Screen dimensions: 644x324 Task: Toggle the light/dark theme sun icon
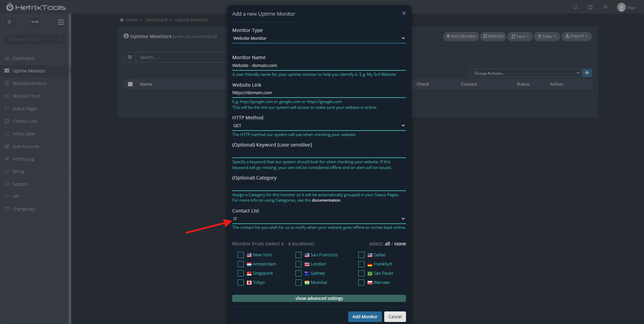pyautogui.click(x=605, y=7)
